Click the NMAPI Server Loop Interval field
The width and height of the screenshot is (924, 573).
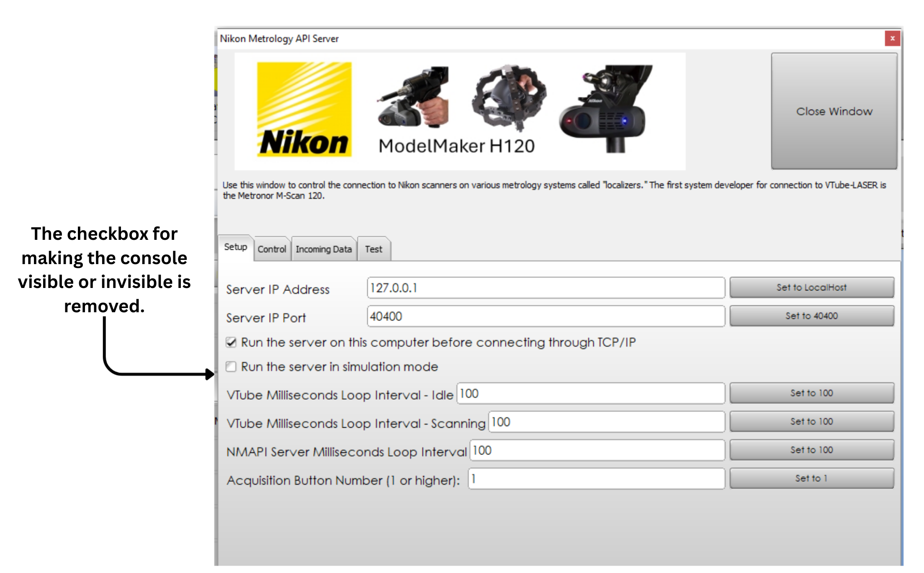(597, 450)
